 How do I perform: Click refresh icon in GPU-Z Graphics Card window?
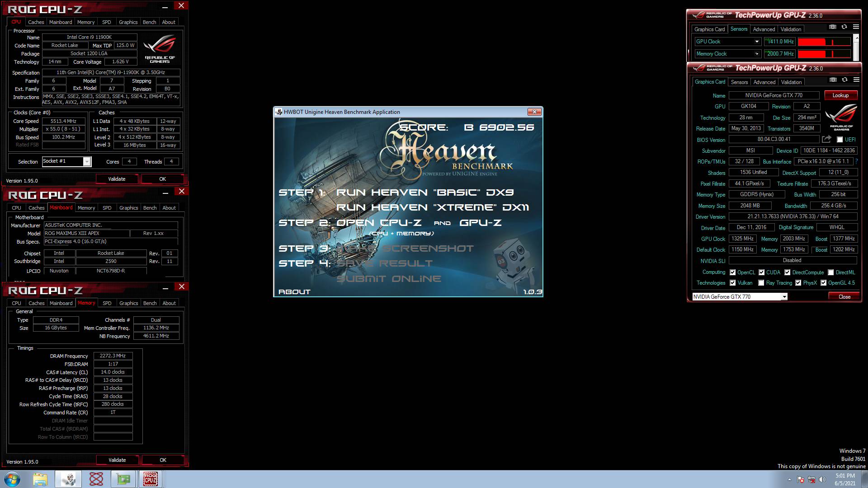click(844, 80)
